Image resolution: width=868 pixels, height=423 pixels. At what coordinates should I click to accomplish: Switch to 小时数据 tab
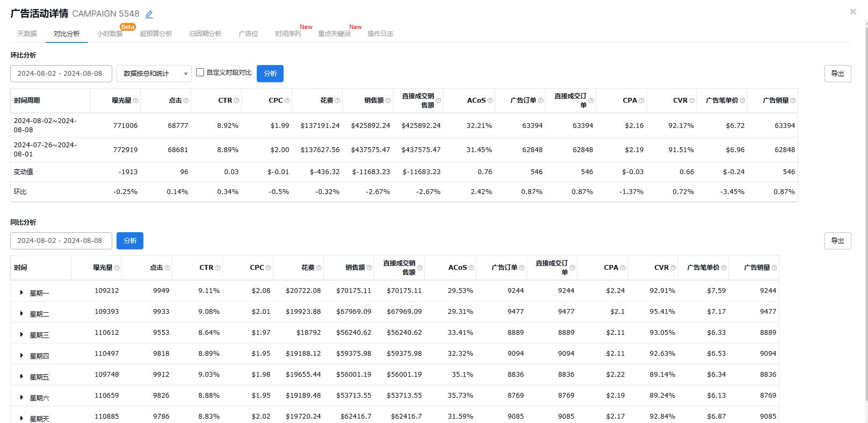click(110, 33)
